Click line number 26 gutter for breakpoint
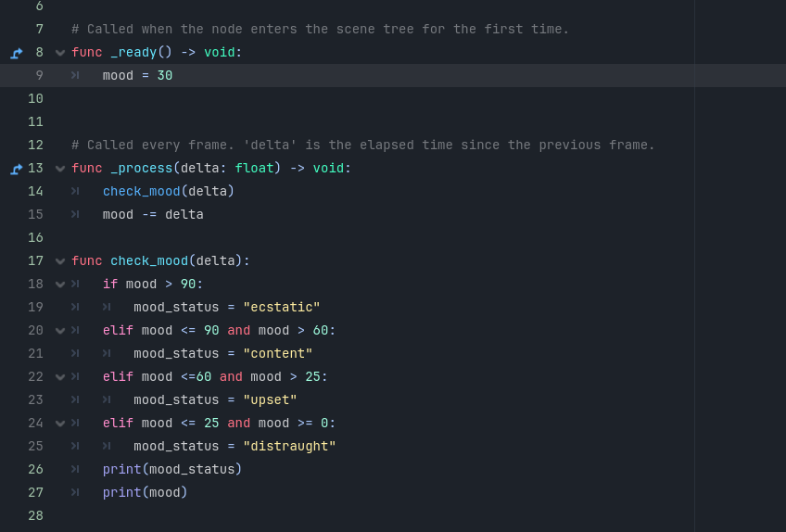The height and width of the screenshot is (532, 786). [x=35, y=469]
